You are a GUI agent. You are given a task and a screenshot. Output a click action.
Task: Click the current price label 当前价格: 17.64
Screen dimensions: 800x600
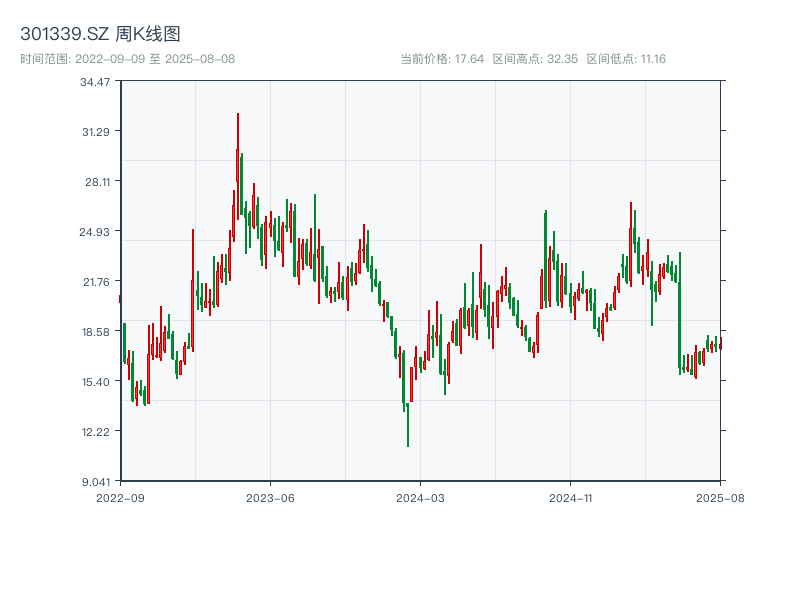pos(442,59)
